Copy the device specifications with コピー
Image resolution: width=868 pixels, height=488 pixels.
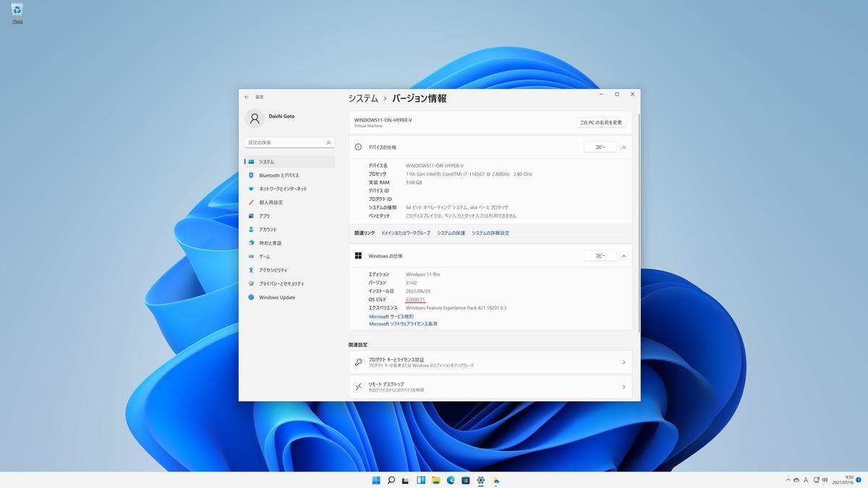tap(600, 147)
